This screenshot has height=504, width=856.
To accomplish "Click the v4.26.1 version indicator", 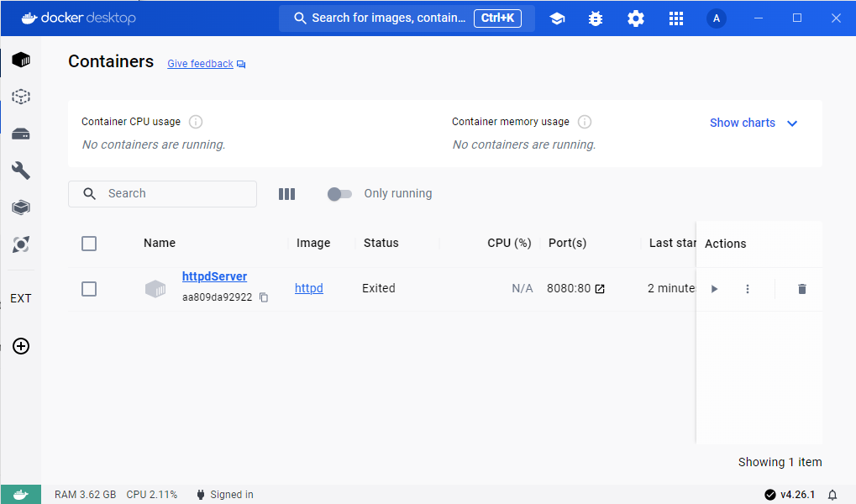I will (x=790, y=495).
